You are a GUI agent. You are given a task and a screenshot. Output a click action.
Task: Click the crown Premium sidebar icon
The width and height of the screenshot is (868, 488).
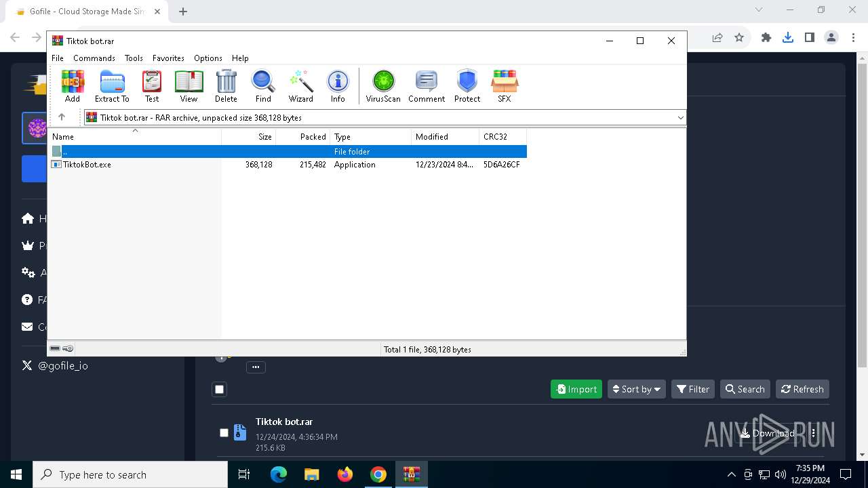tap(28, 245)
